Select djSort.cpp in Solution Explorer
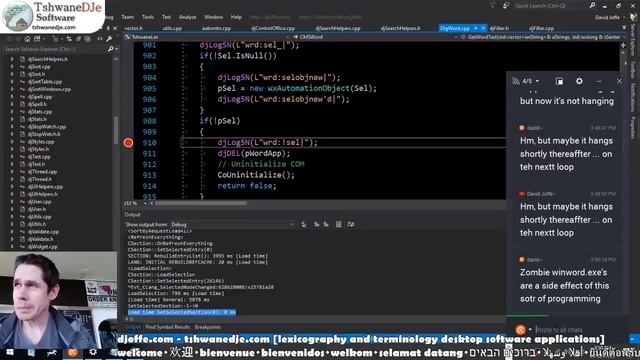This screenshot has width=640, height=360. tap(39, 67)
